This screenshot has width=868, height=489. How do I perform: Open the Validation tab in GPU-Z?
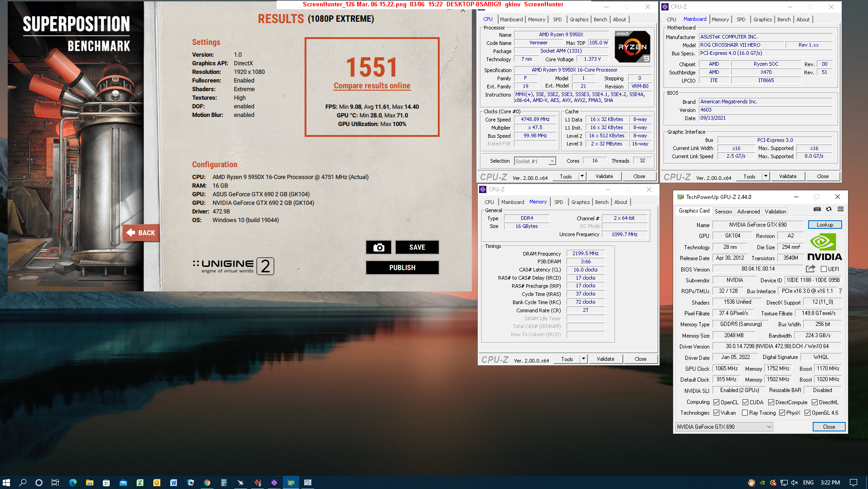click(x=775, y=212)
